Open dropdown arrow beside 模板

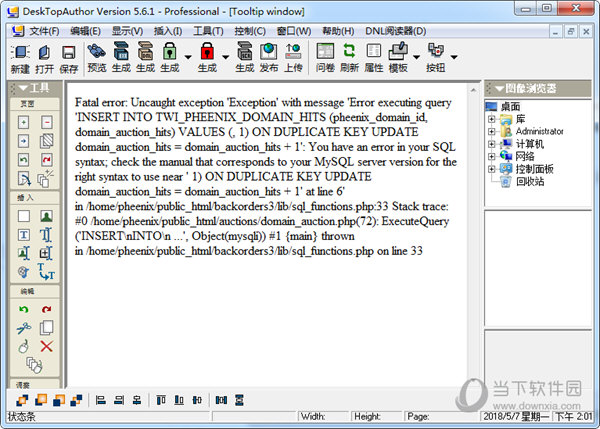(x=416, y=57)
